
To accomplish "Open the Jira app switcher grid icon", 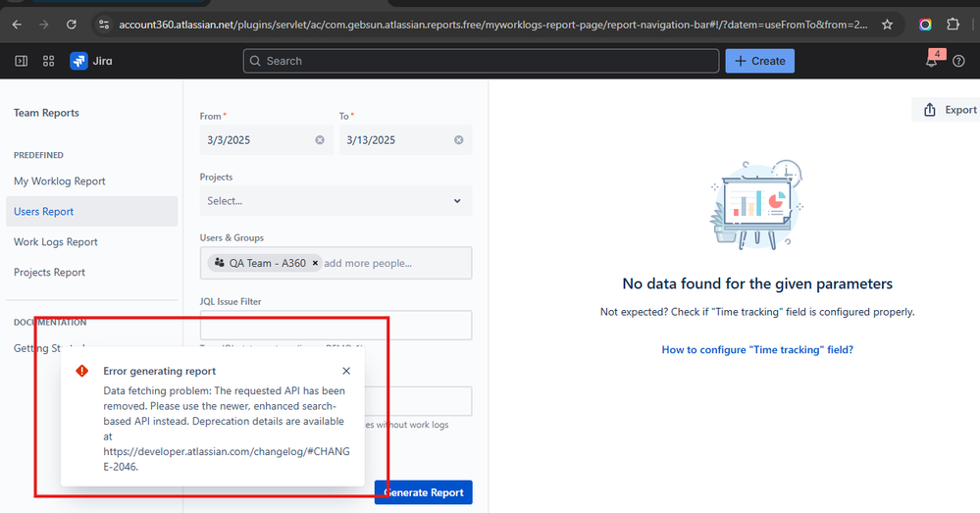I will coord(48,61).
